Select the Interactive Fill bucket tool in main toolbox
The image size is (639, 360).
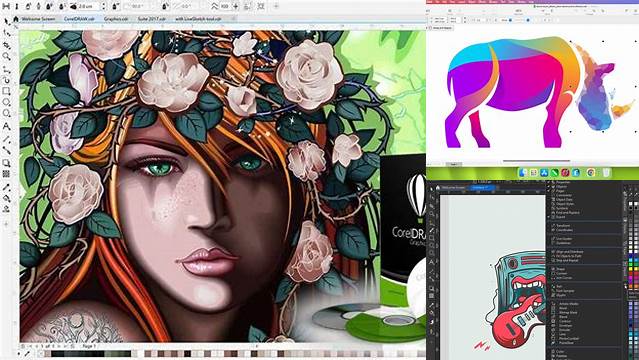pos(7,199)
